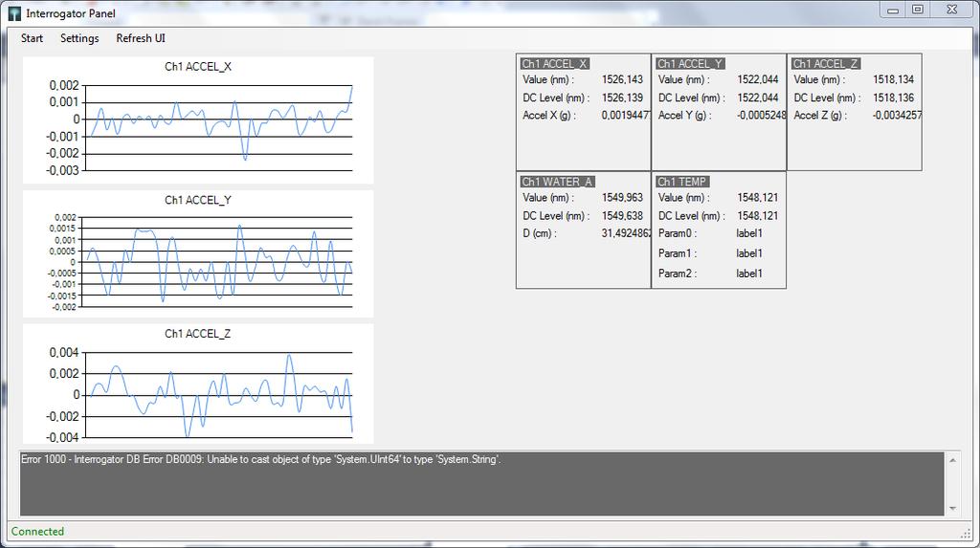Open the Start menu item
The image size is (980, 548).
click(x=32, y=38)
